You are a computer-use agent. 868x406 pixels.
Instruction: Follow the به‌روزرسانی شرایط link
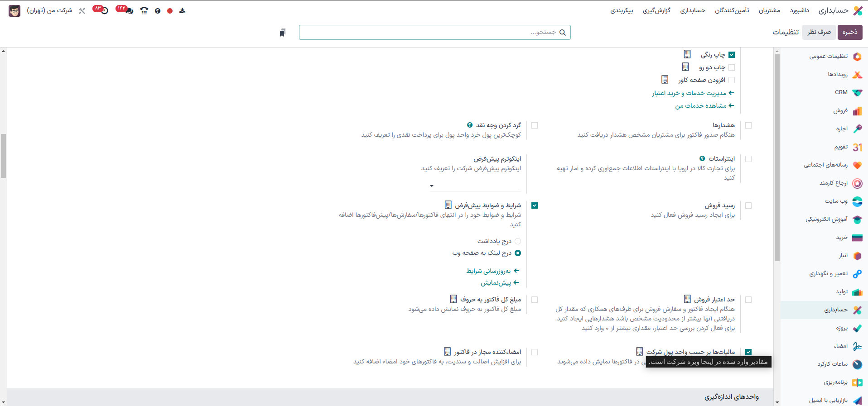point(488,271)
